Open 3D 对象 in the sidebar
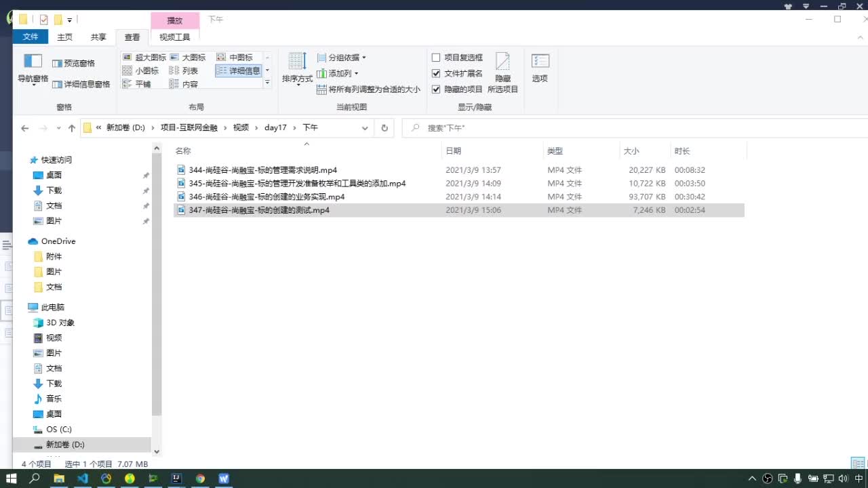The width and height of the screenshot is (868, 488). 60,323
